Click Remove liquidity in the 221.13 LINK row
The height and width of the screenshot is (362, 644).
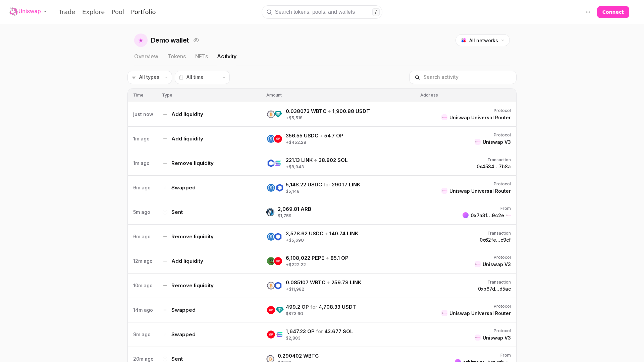192,163
